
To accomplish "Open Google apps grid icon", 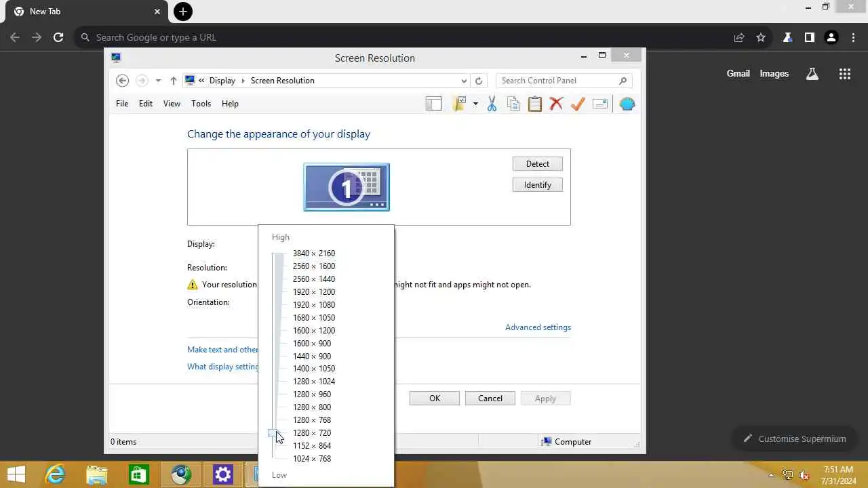I will click(844, 74).
